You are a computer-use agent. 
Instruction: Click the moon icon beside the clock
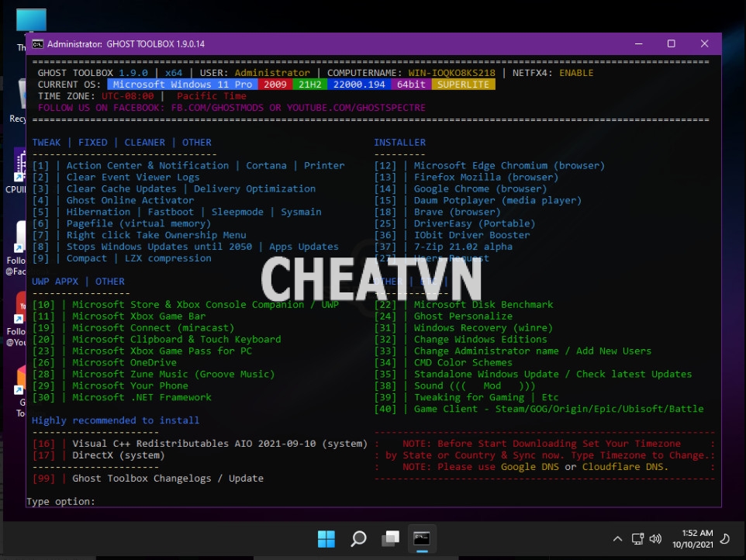pos(725,538)
